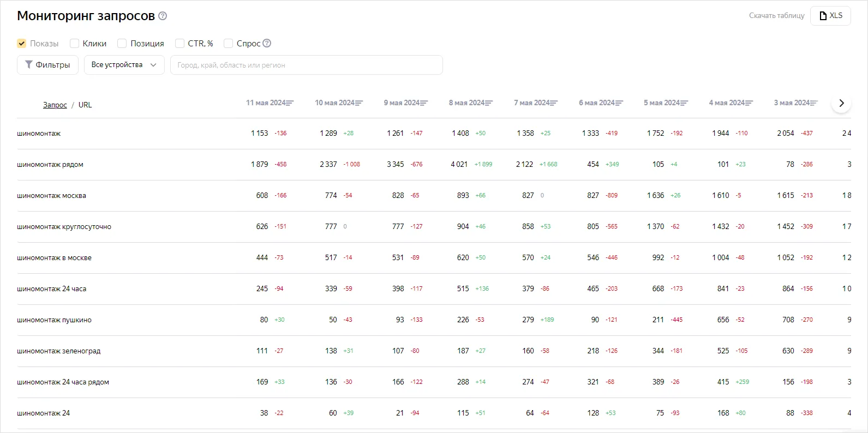The height and width of the screenshot is (433, 868).
Task: Download the table as XLS
Action: pyautogui.click(x=830, y=16)
